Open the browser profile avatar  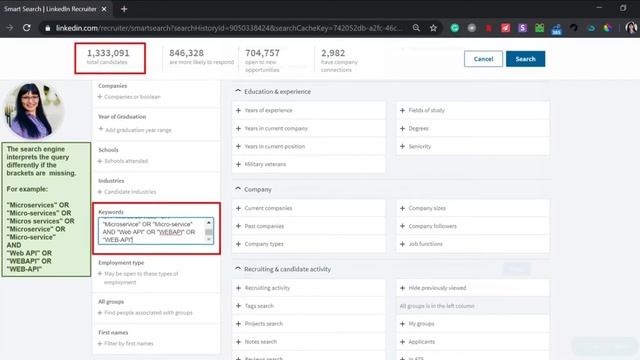(x=631, y=28)
